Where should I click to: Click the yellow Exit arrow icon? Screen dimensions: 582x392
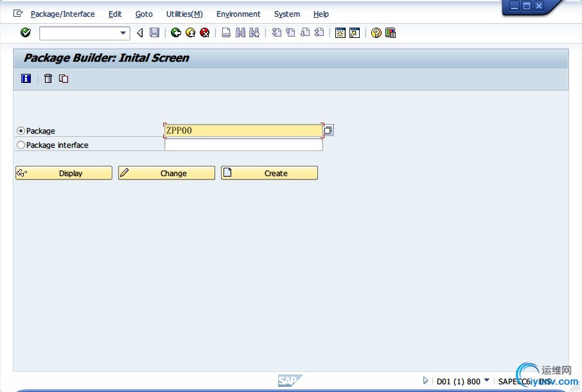click(x=190, y=33)
